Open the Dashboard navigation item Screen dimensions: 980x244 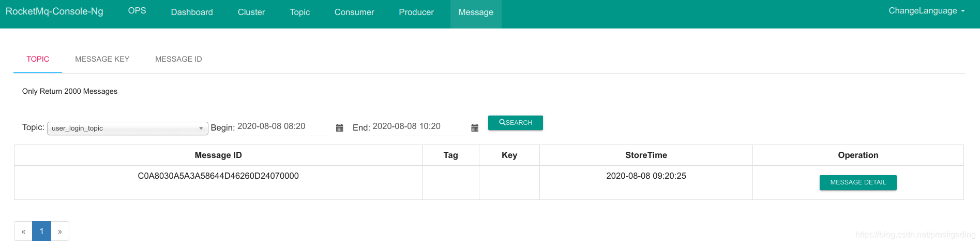pyautogui.click(x=192, y=12)
